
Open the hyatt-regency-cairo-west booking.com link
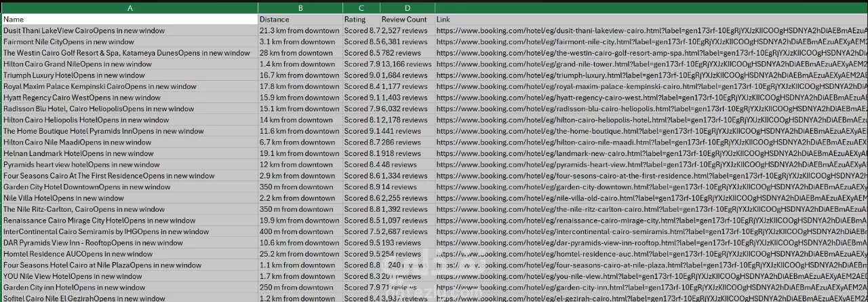coord(651,98)
